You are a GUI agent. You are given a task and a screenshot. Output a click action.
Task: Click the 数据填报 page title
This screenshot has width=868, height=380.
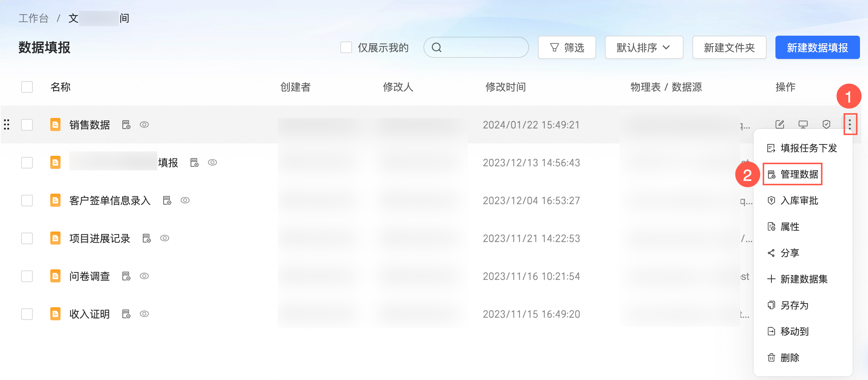(44, 47)
